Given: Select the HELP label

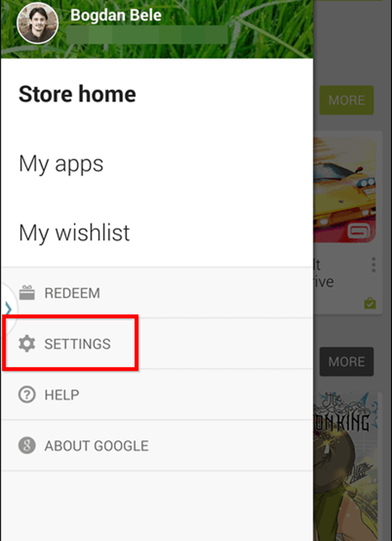Looking at the screenshot, I should click(62, 395).
